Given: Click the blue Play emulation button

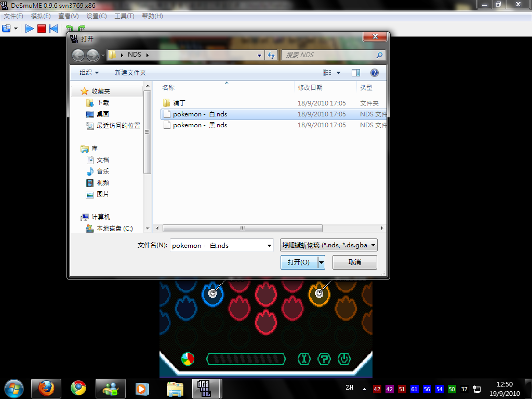Looking at the screenshot, I should (30, 29).
